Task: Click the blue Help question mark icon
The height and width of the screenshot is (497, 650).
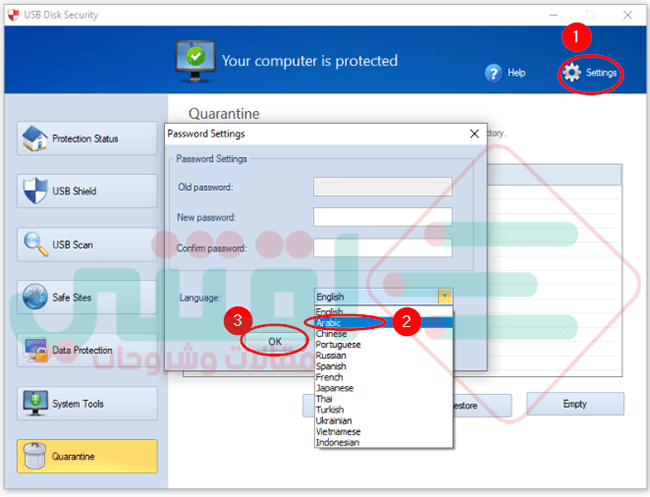Action: [x=493, y=73]
